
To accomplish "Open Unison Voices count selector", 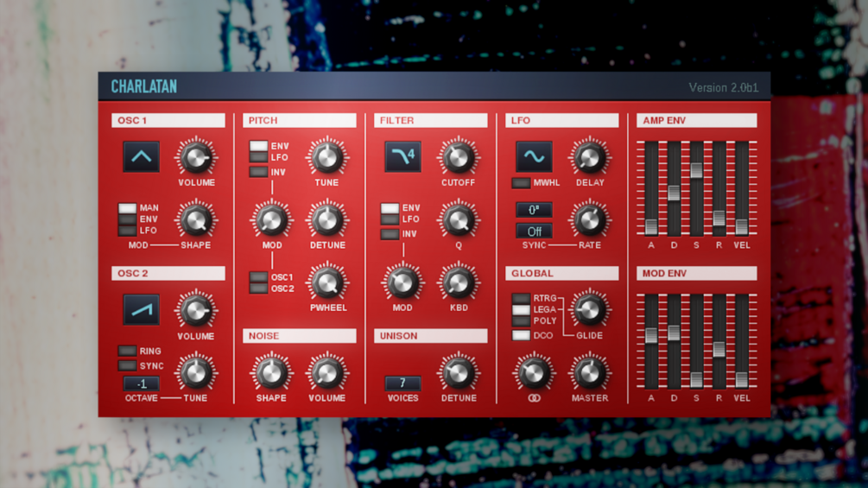I will tap(403, 383).
